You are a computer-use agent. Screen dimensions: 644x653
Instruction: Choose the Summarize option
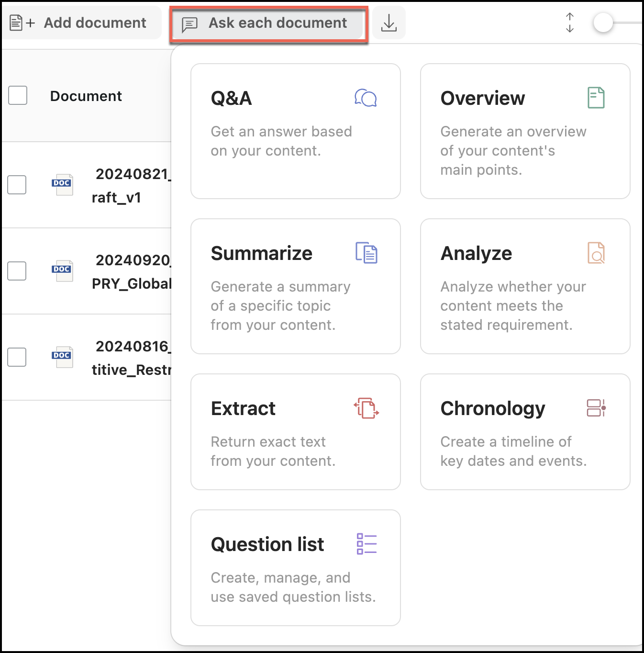point(295,286)
